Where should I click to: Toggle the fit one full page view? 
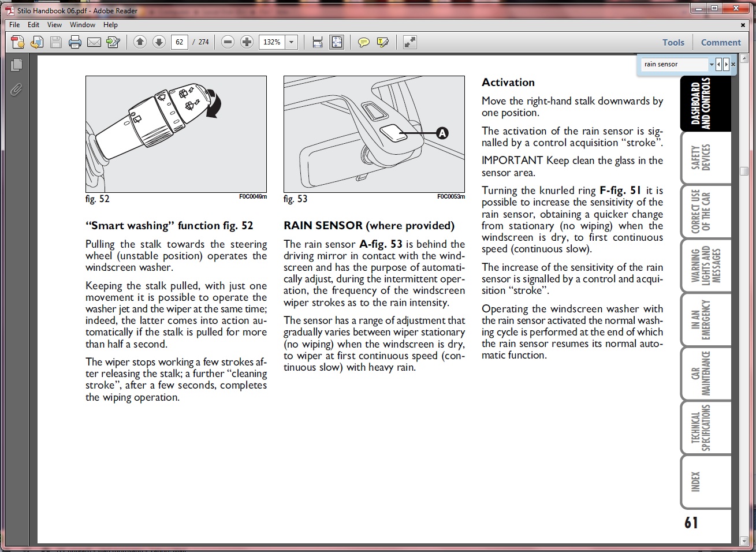pos(336,42)
